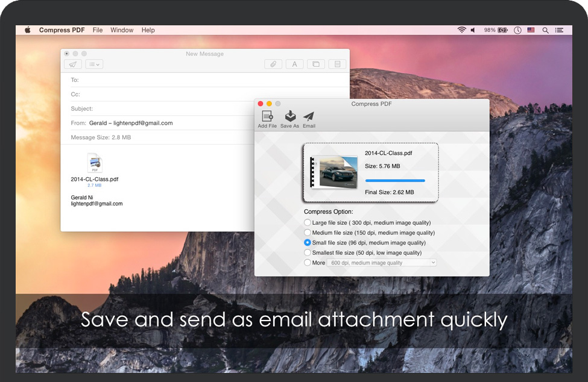Select the More radio option
This screenshot has height=382, width=588.
[x=308, y=263]
